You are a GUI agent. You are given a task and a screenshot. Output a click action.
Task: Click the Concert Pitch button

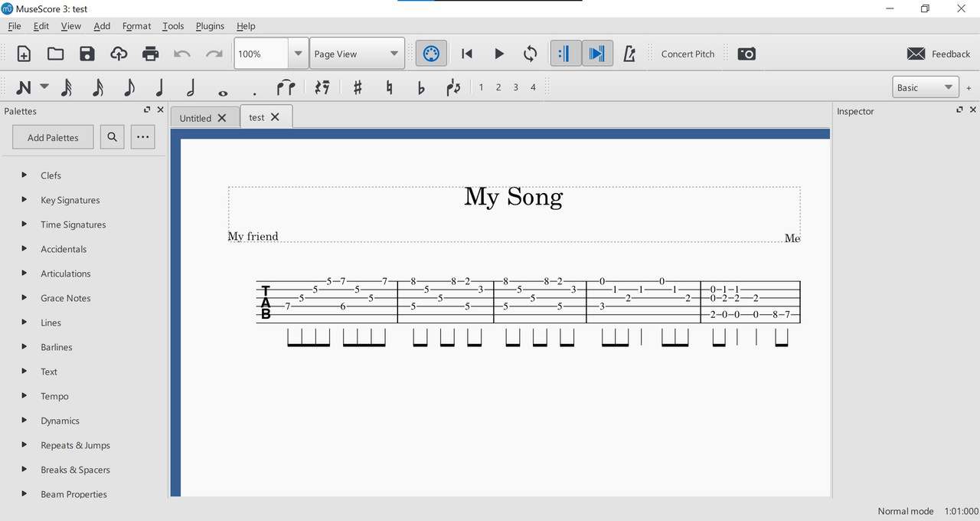[x=688, y=54]
